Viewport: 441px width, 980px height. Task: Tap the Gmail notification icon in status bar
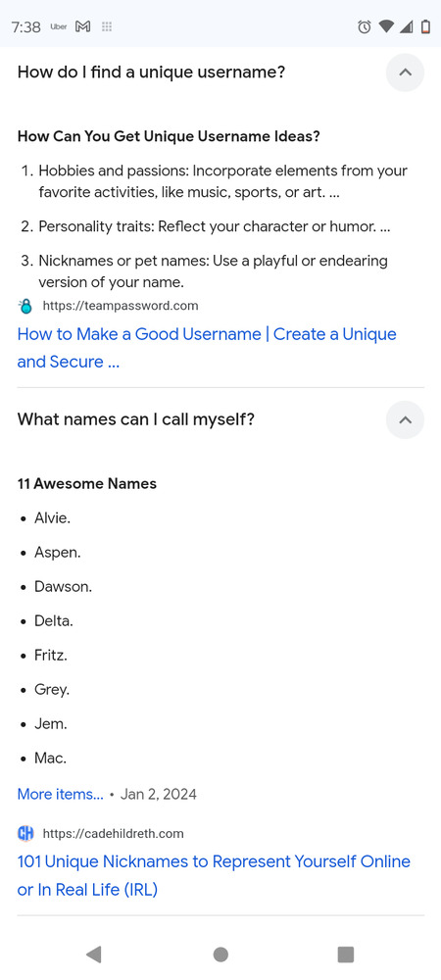[x=83, y=26]
